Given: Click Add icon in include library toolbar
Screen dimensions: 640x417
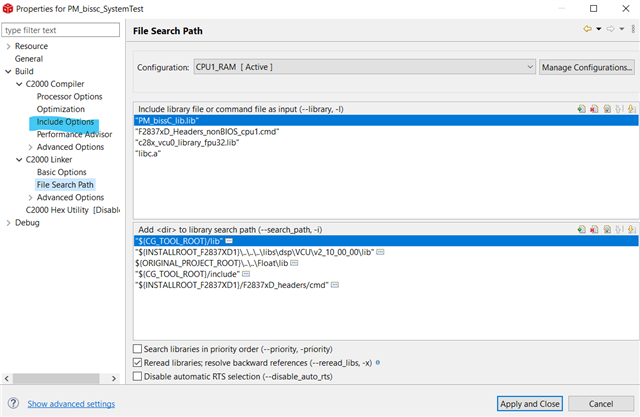Looking at the screenshot, I should pos(581,108).
